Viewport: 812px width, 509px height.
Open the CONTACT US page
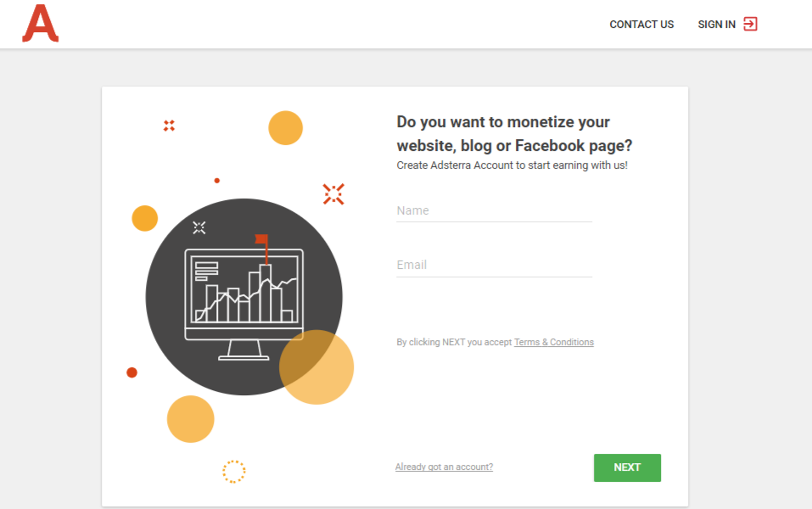641,25
